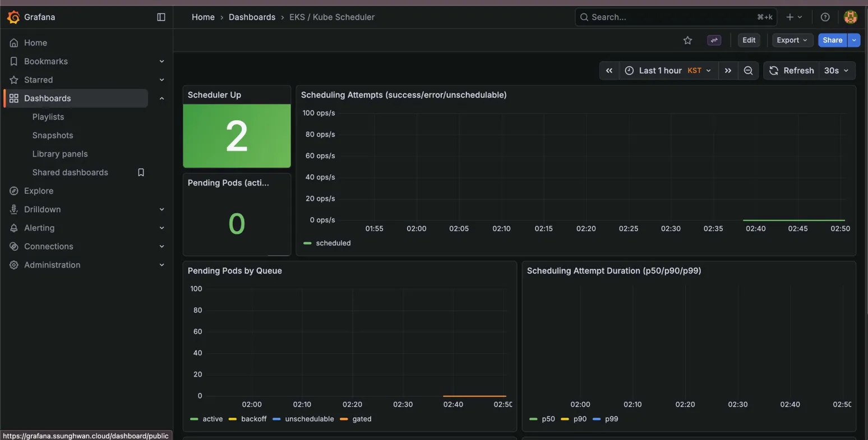Viewport: 868px width, 440px height.
Task: Open the plus New menu dropdown
Action: [x=794, y=17]
